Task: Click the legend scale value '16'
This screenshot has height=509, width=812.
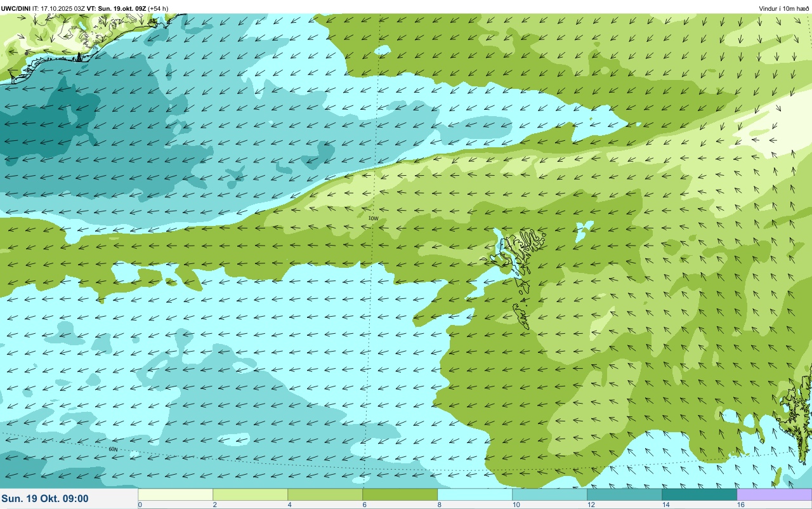Action: click(x=741, y=505)
